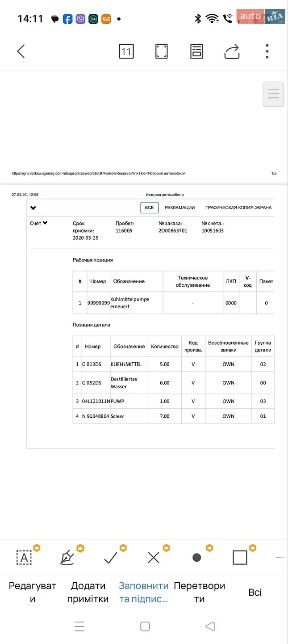Click Техническое обслуживание column header

tap(193, 281)
